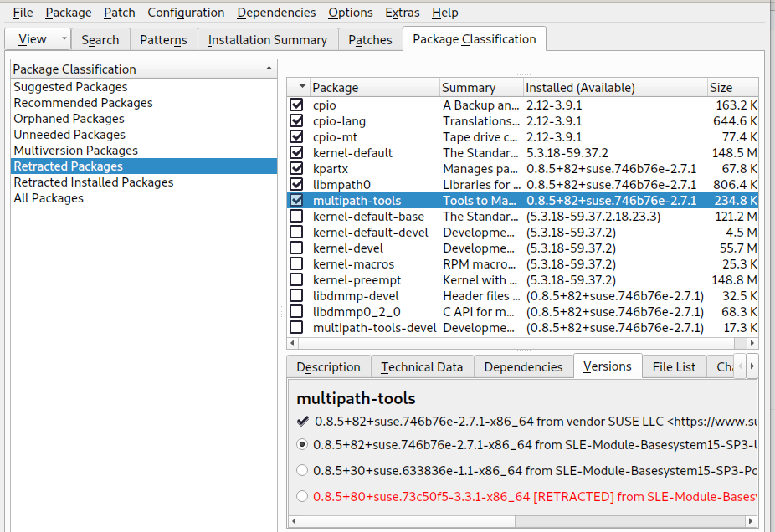This screenshot has width=775, height=532.
Task: Open the View dropdown button
Action: [x=64, y=39]
